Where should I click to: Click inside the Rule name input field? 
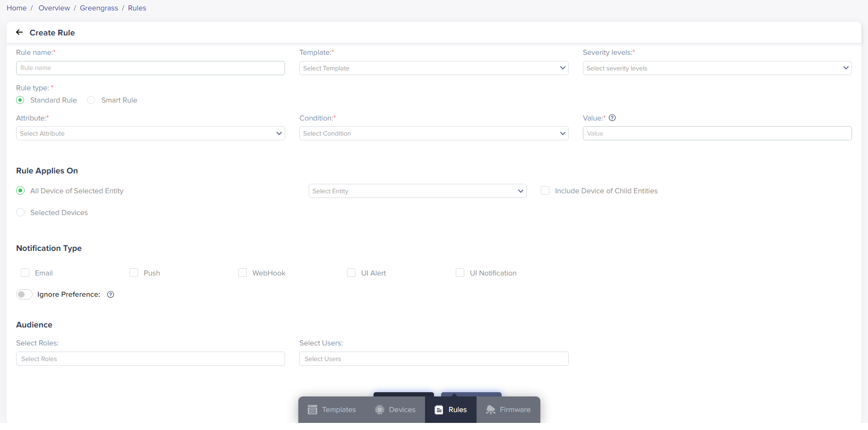click(150, 68)
